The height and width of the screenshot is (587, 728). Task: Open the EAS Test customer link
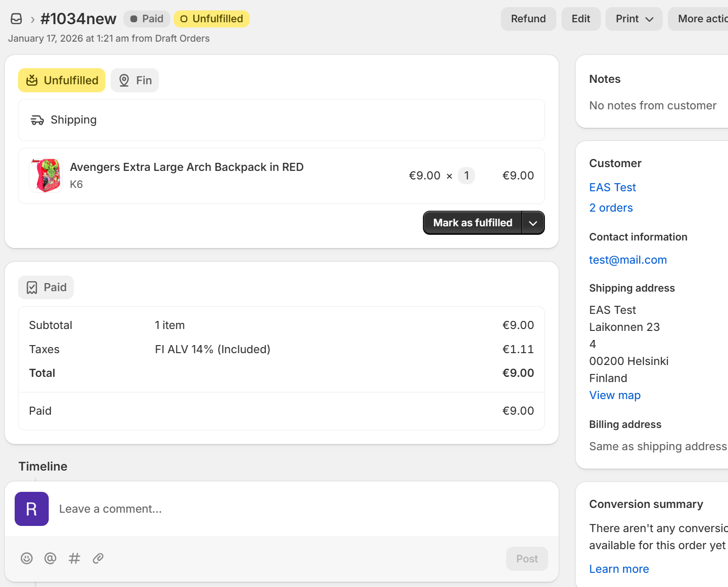pyautogui.click(x=613, y=187)
